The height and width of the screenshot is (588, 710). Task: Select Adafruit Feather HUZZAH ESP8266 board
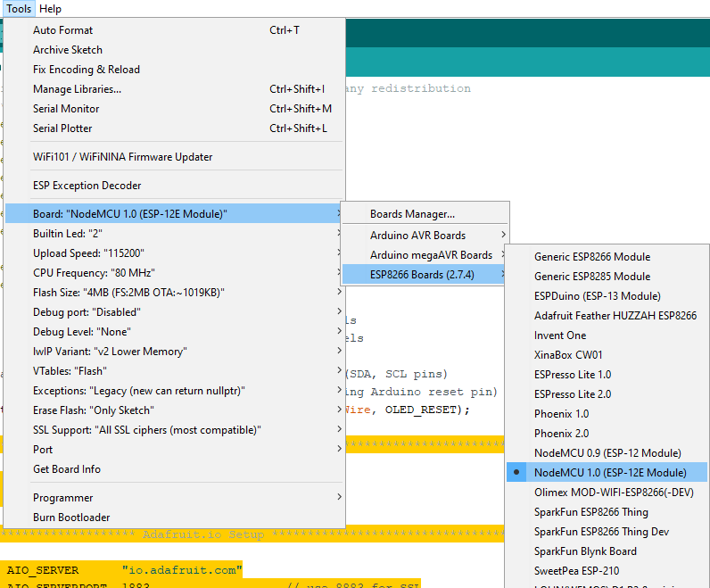click(x=607, y=316)
